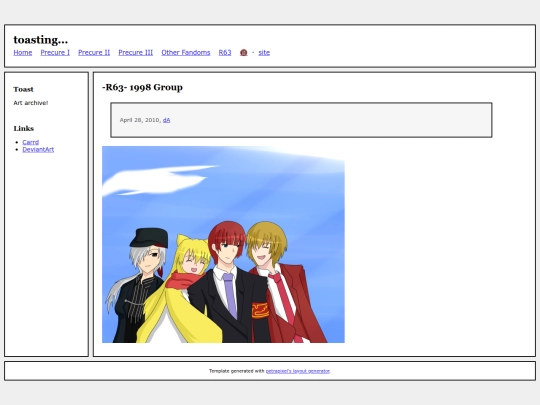Visit the DeviantArt sidebar link
This screenshot has width=540, height=405.
[38, 149]
